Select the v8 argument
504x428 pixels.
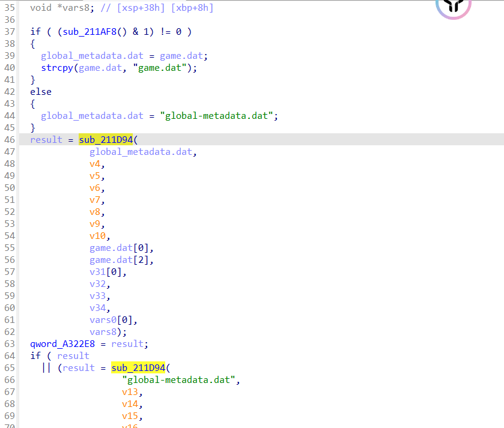(x=95, y=211)
